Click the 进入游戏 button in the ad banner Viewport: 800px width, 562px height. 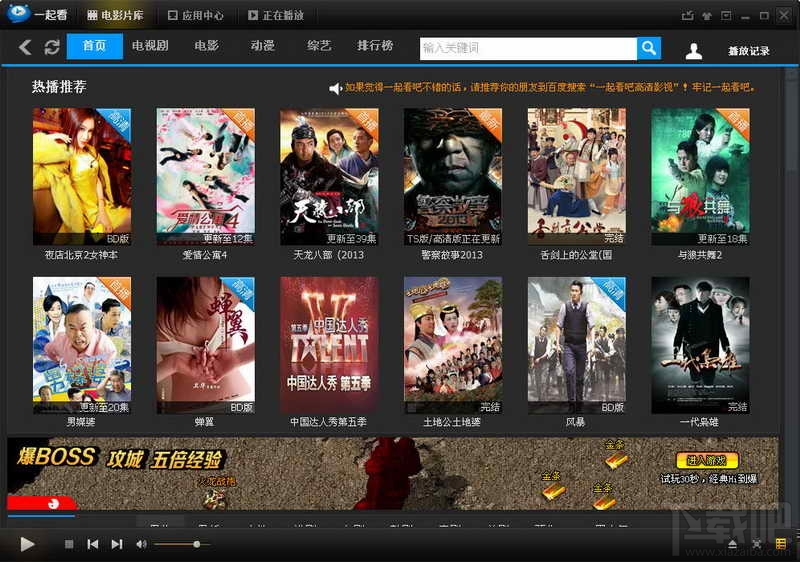pyautogui.click(x=707, y=461)
